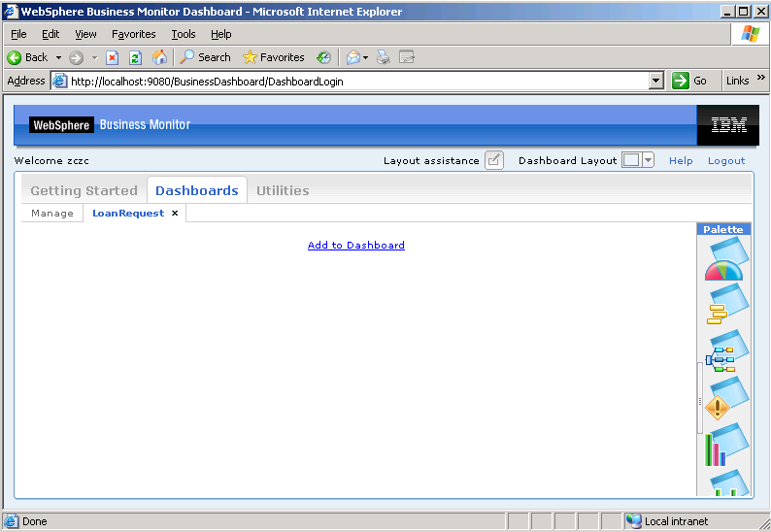Click the Home icon in toolbar

click(159, 57)
